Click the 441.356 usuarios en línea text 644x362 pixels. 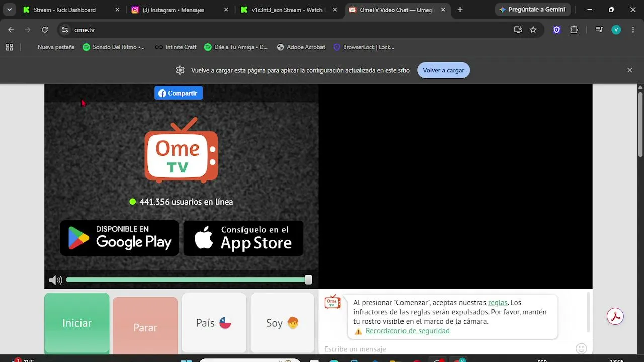click(186, 202)
